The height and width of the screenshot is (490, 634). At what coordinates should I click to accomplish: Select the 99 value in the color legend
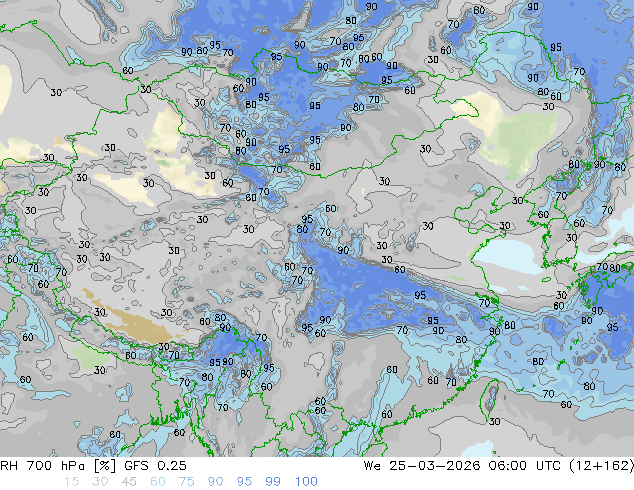273,482
